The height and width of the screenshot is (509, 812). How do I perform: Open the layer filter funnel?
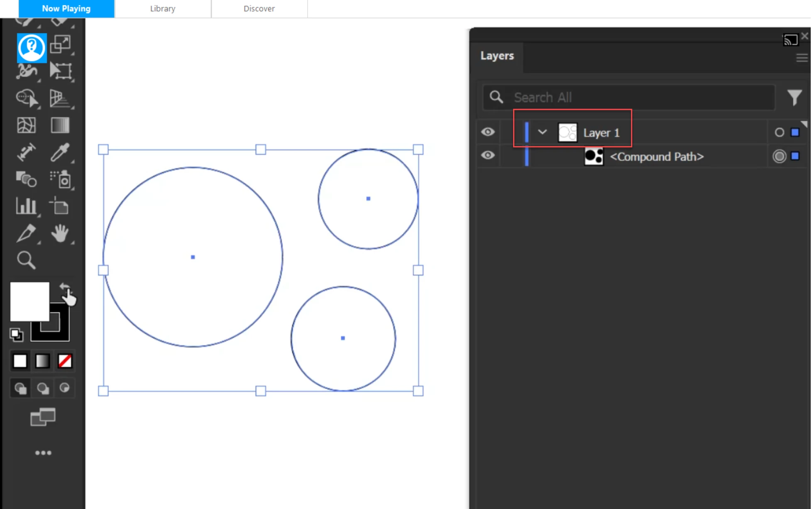click(794, 98)
